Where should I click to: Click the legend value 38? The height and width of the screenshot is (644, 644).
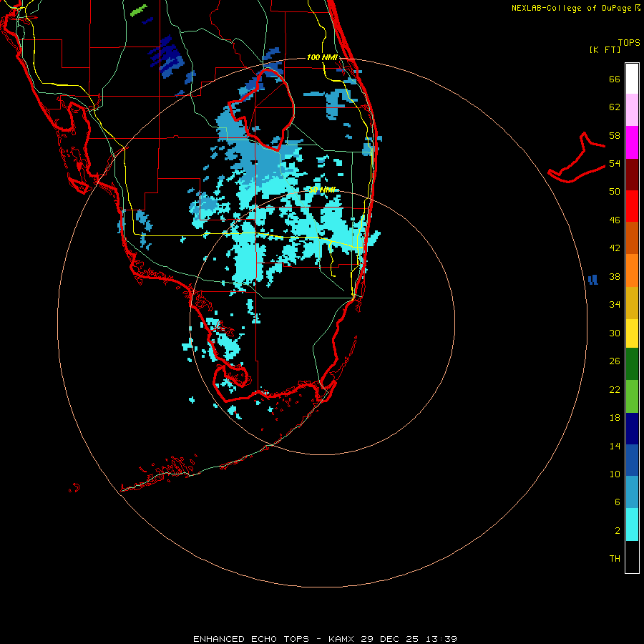click(x=615, y=276)
